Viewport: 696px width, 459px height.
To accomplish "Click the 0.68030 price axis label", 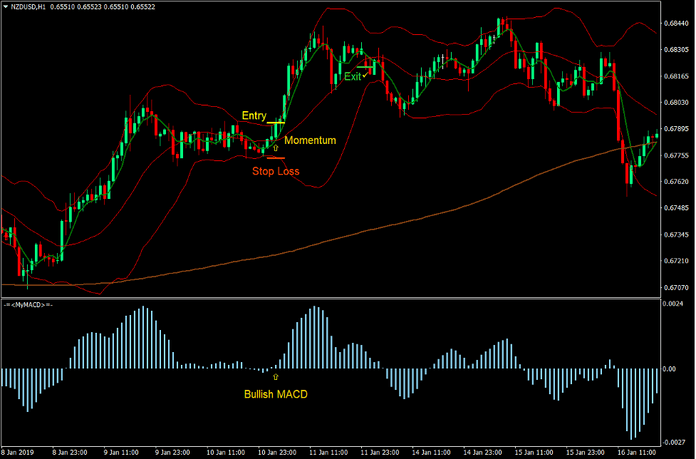I will 676,103.
